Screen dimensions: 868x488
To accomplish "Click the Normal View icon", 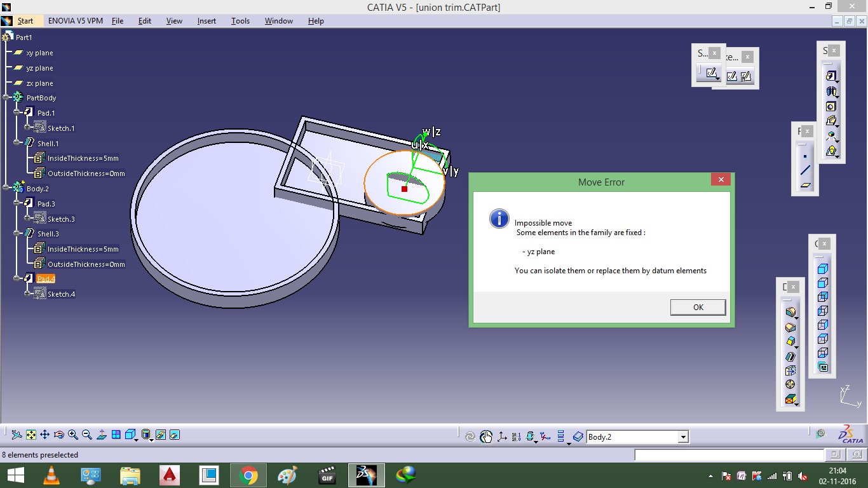I will (x=102, y=435).
